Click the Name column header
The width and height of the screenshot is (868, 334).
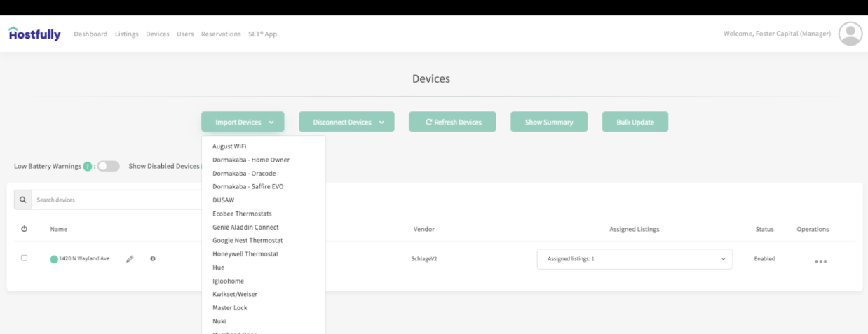[59, 230]
